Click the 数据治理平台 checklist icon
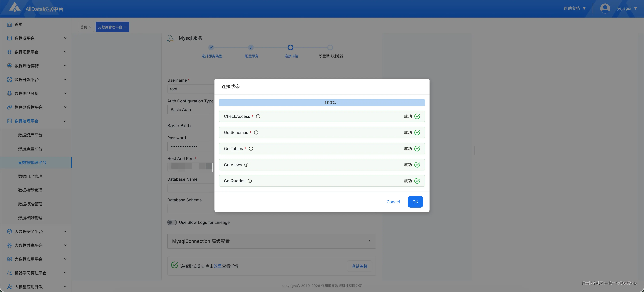 click(x=9, y=121)
